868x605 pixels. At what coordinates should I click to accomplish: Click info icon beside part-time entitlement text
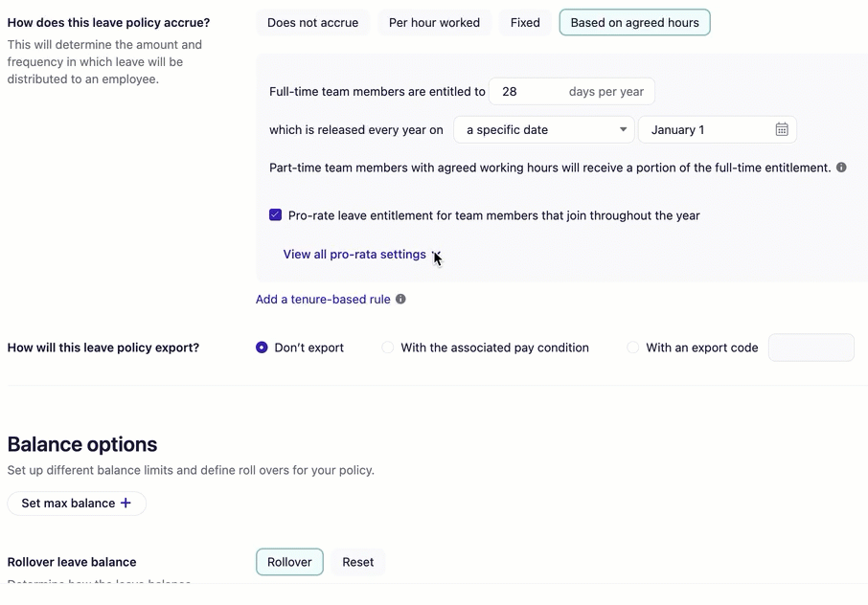pos(841,168)
